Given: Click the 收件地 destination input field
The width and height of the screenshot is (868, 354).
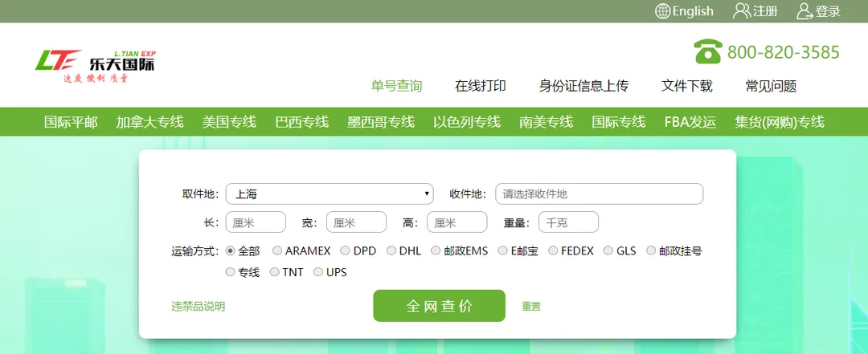Looking at the screenshot, I should tap(599, 193).
